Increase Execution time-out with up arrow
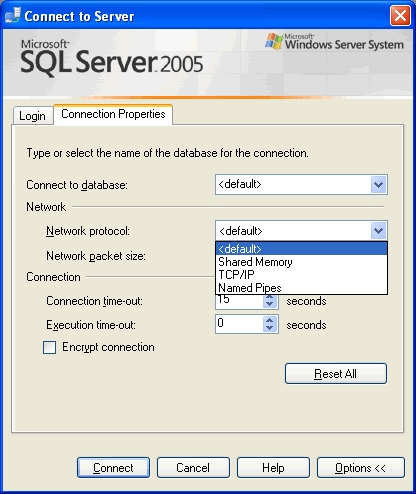The image size is (416, 494). [x=269, y=320]
